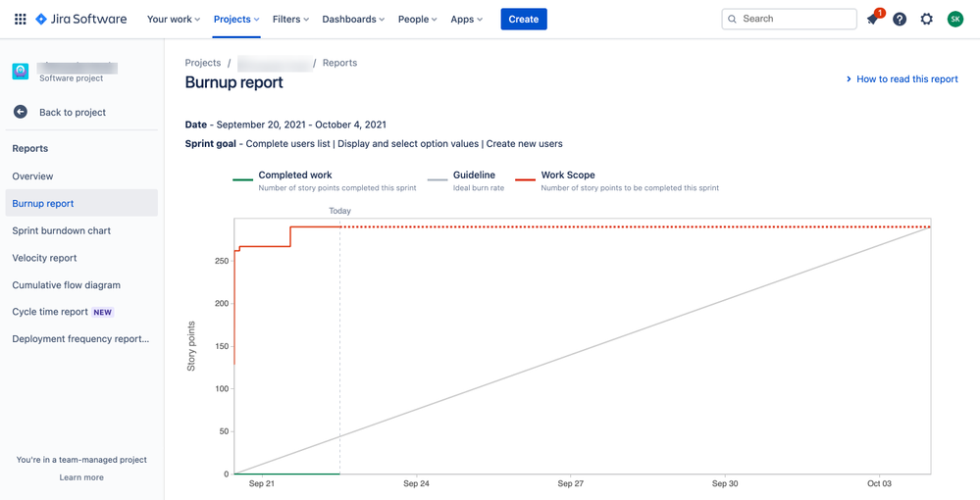This screenshot has width=980, height=500.
Task: Click the Work Scope legend label
Action: 568,175
